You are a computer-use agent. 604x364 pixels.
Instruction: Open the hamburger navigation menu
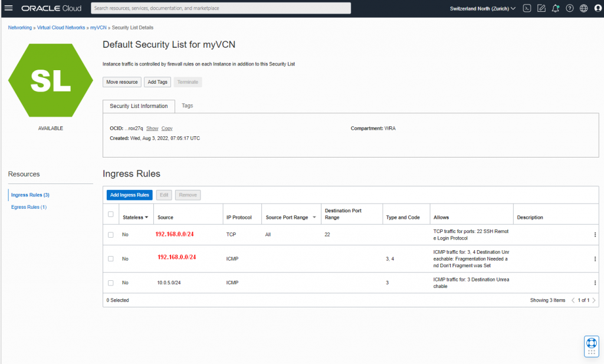coord(8,8)
